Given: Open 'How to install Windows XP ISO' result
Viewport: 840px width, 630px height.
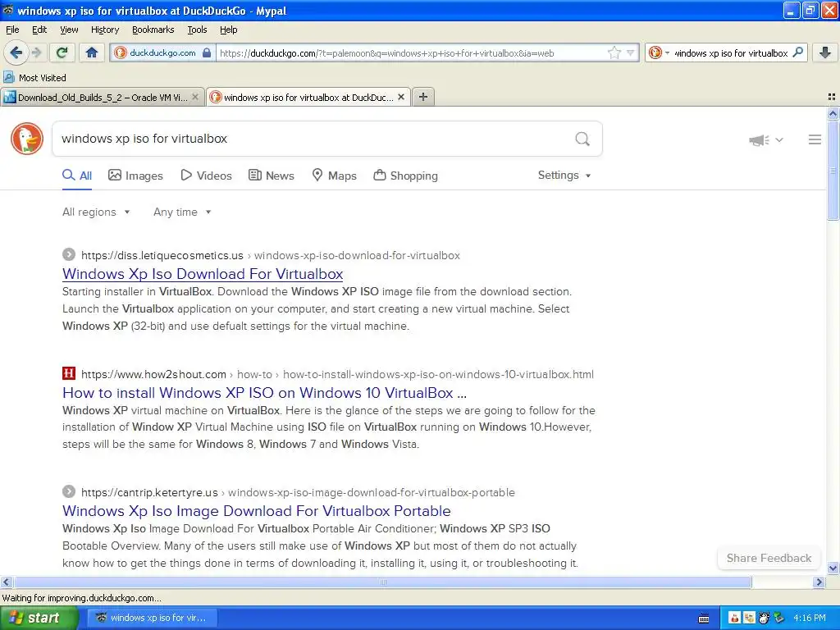Looking at the screenshot, I should tap(264, 393).
